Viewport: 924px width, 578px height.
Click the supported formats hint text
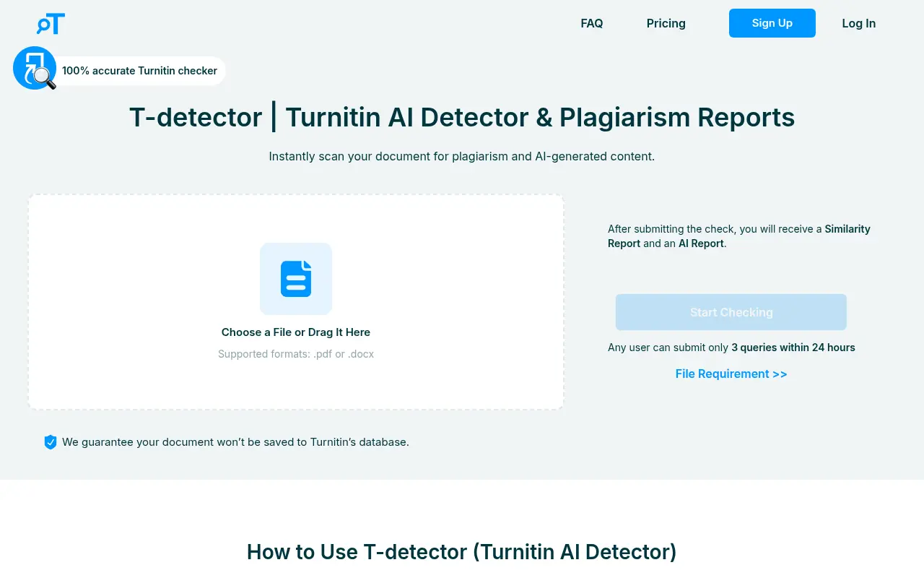pyautogui.click(x=296, y=354)
